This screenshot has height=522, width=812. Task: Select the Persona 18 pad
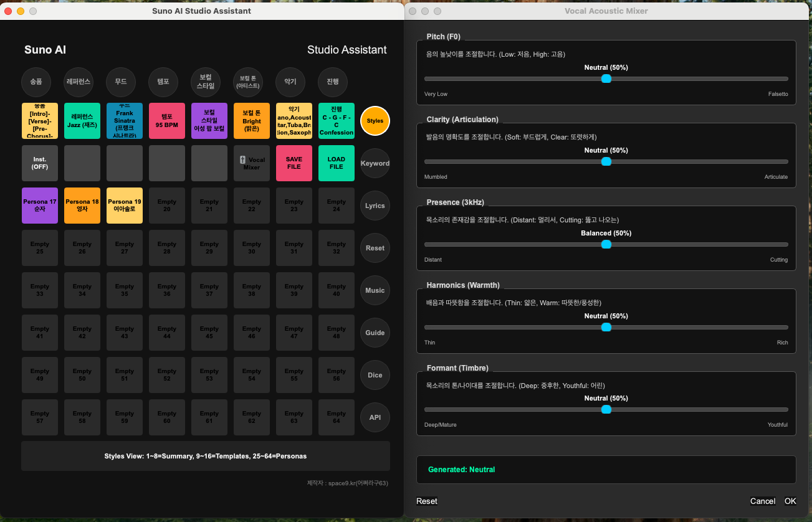coord(82,206)
